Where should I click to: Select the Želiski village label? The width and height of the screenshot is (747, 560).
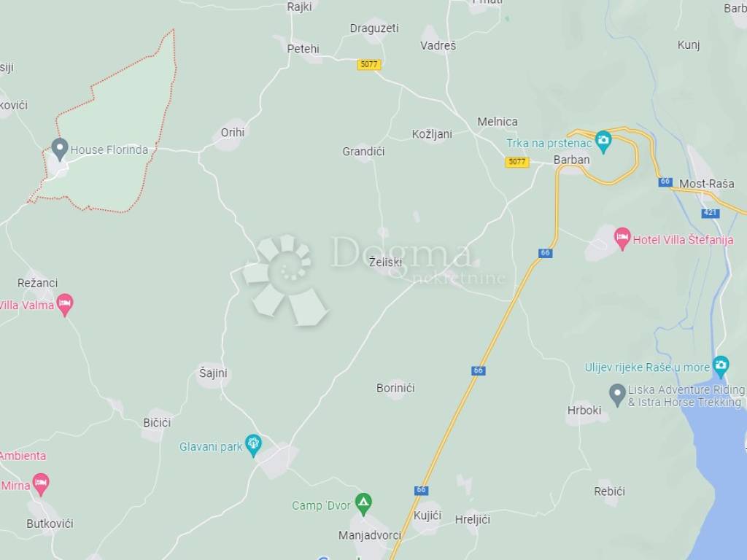(x=385, y=262)
